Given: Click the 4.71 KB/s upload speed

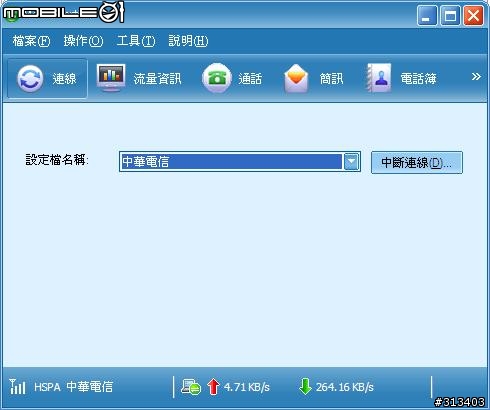Looking at the screenshot, I should pos(247,387).
